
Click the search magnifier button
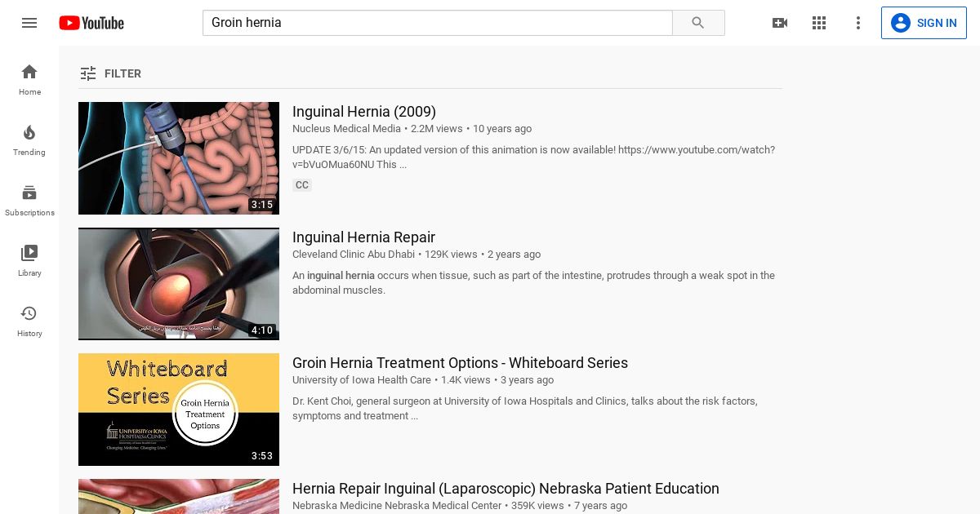pyautogui.click(x=698, y=23)
